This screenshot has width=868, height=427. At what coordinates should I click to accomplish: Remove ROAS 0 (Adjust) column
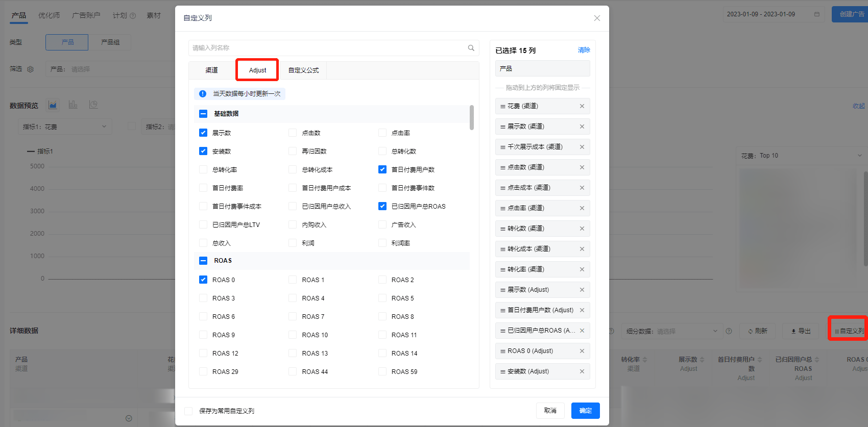(x=582, y=351)
